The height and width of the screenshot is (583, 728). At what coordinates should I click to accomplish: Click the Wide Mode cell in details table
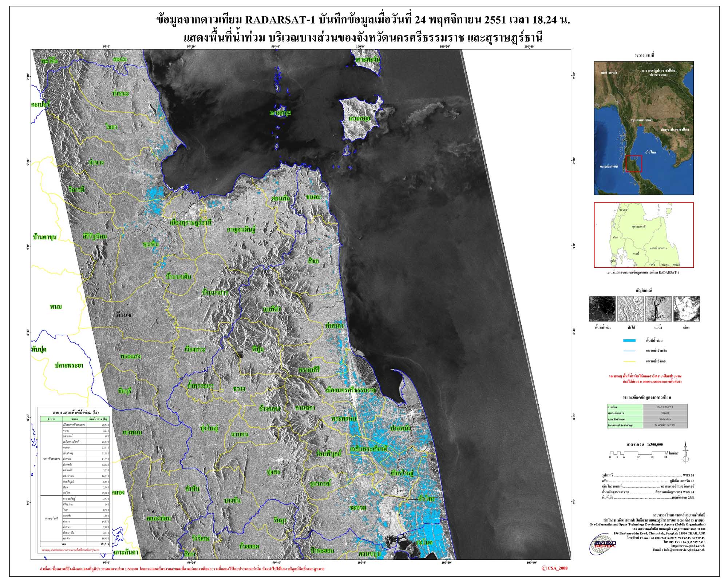click(x=665, y=419)
